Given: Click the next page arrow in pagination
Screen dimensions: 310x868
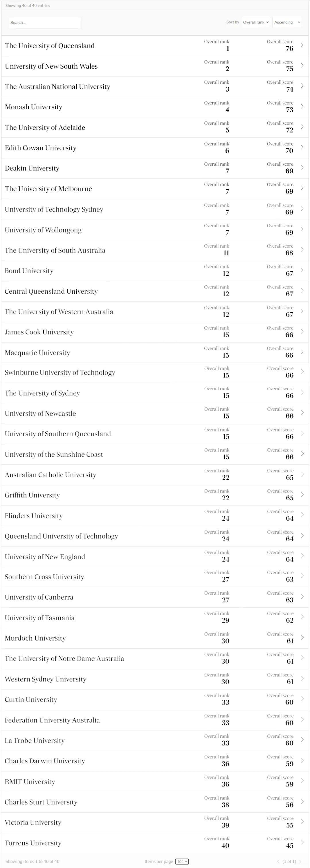Looking at the screenshot, I should pyautogui.click(x=300, y=861).
